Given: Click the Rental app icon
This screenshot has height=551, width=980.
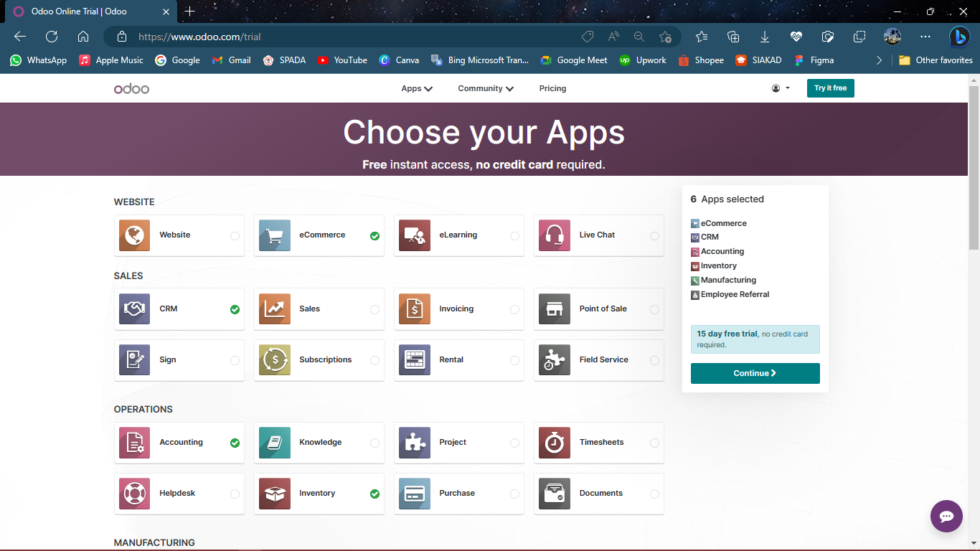Looking at the screenshot, I should click(x=414, y=360).
